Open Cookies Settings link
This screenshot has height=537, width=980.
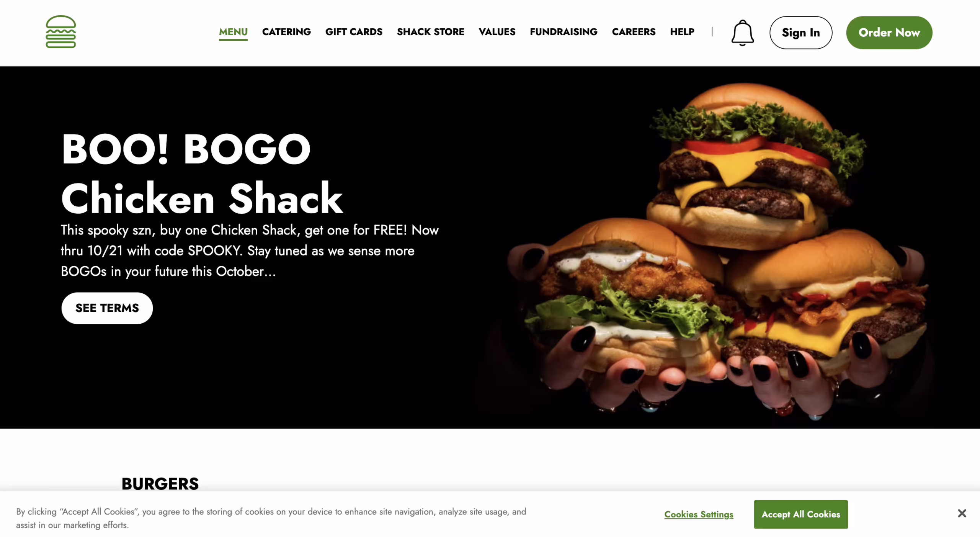point(699,514)
